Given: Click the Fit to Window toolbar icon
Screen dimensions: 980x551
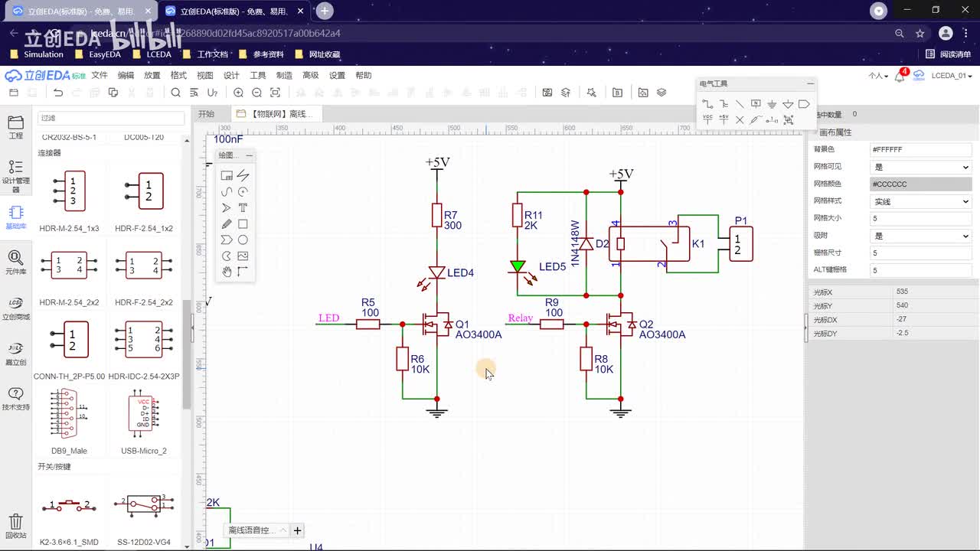Looking at the screenshot, I should 275,93.
